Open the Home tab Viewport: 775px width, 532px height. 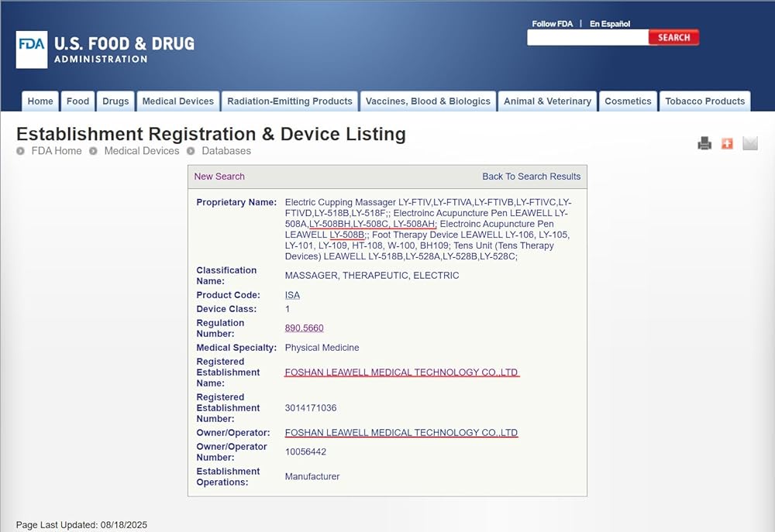coord(40,101)
